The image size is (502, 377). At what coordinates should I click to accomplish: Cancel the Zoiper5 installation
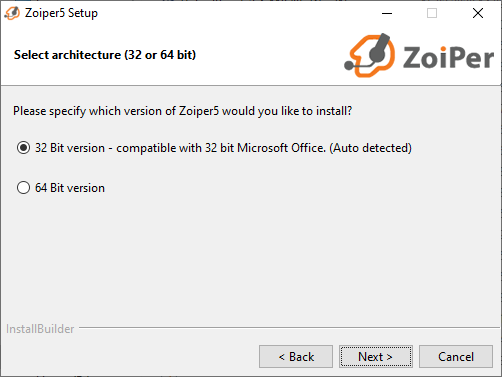click(456, 357)
